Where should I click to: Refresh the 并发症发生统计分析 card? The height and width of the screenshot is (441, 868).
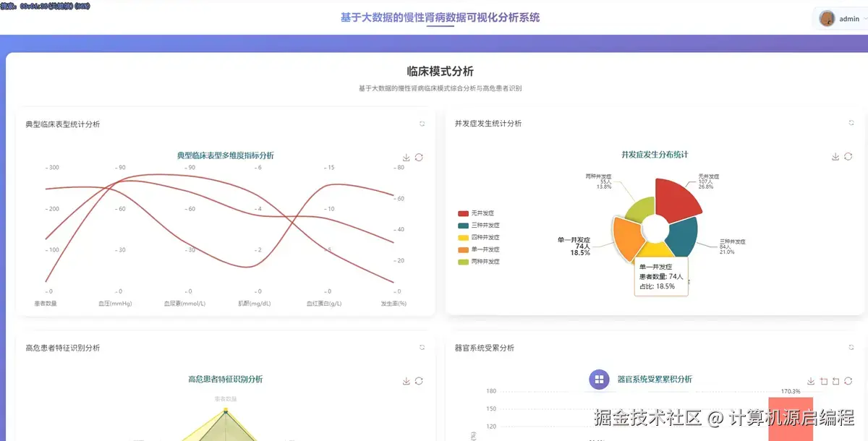pyautogui.click(x=851, y=123)
